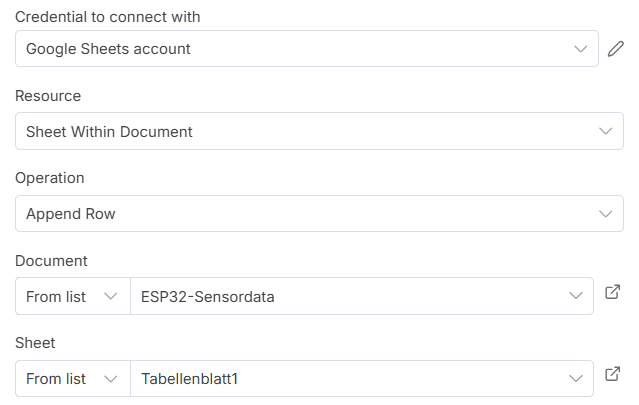Image resolution: width=639 pixels, height=405 pixels.
Task: Open the Resource dropdown showing Sheet Within Document
Action: (x=300, y=131)
